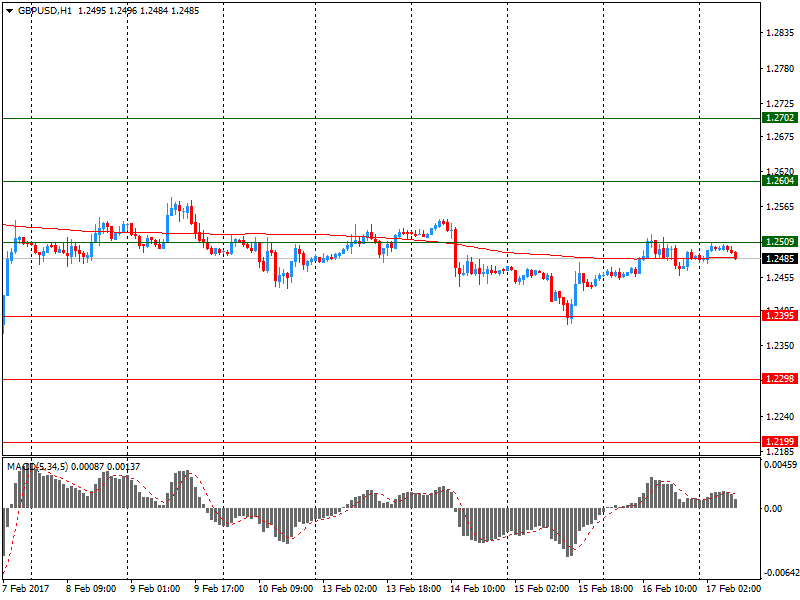800x600 pixels.
Task: Select the 14 Feb 10:00 time axis label
Action: tap(478, 589)
